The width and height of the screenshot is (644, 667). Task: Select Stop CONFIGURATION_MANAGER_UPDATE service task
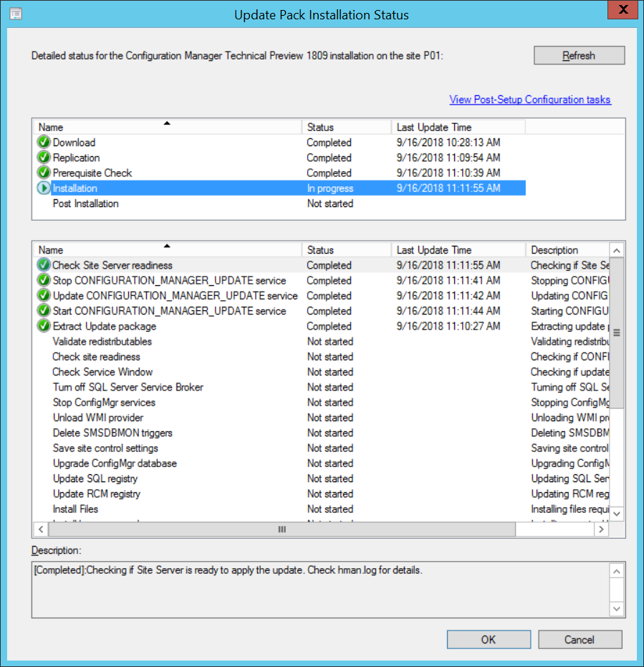point(321,280)
